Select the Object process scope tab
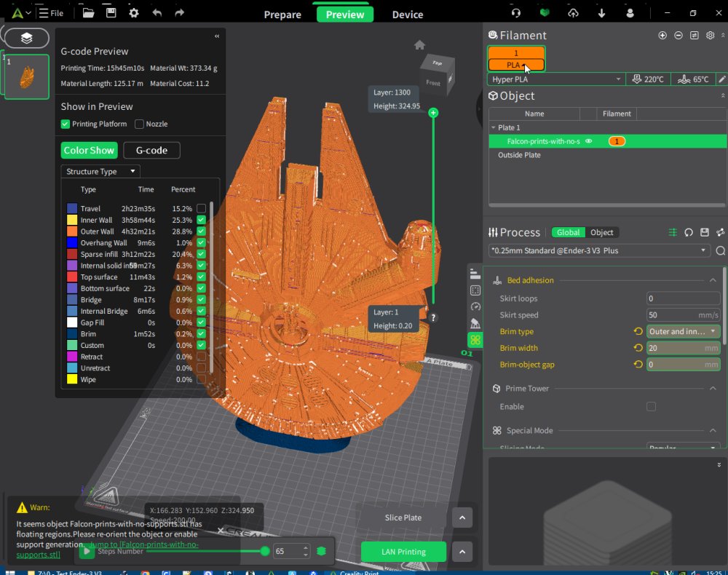 pos(602,232)
